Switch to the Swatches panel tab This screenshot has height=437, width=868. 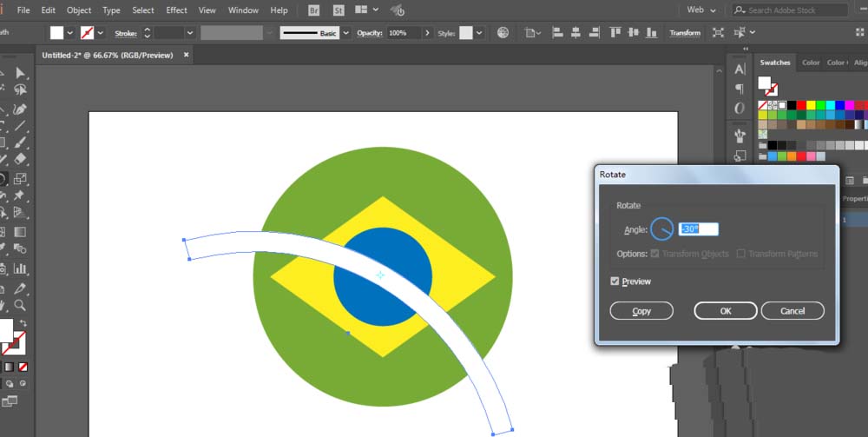(775, 63)
